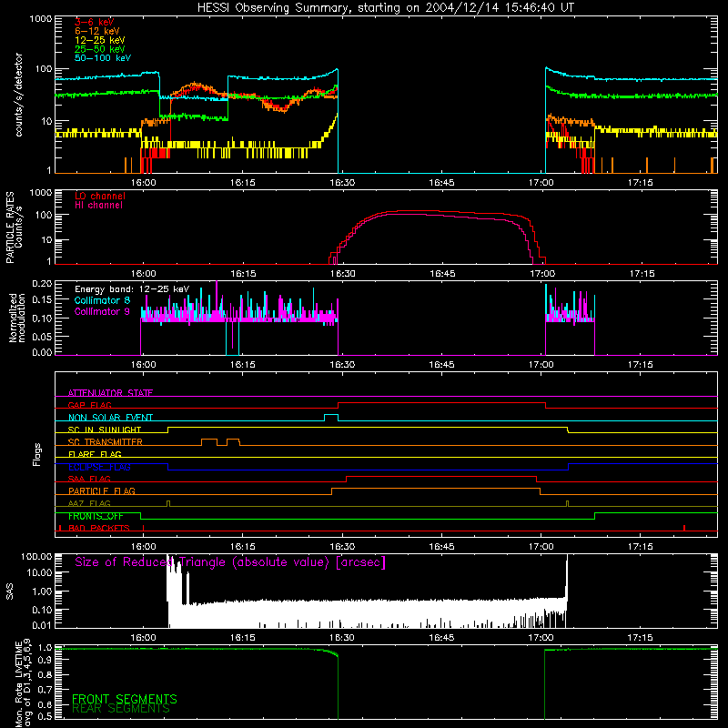Click "16:30" tick label under the Flags panel
Screen dimensions: 728x728
pyautogui.click(x=342, y=547)
